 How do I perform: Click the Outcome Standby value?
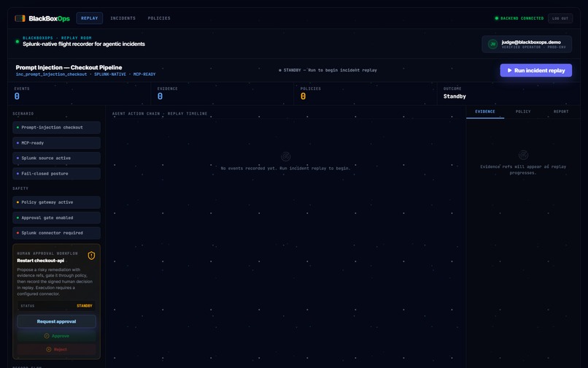(454, 96)
